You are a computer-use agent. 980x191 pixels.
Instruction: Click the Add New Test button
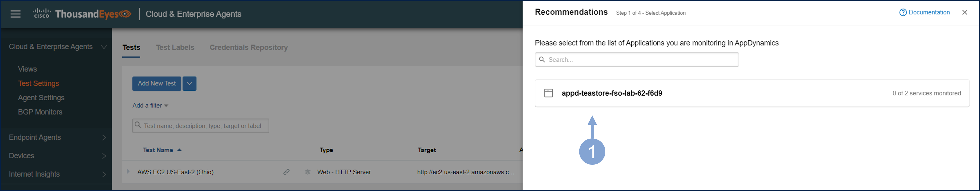[x=156, y=83]
